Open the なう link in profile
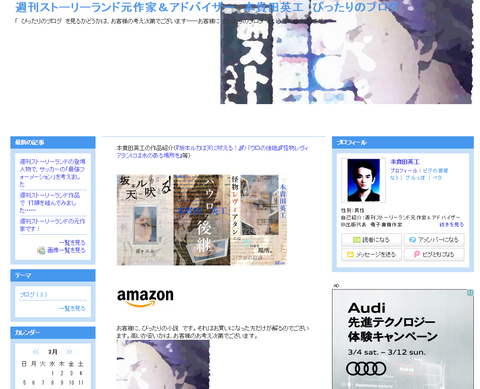This screenshot has width=480, height=389. 395,178
